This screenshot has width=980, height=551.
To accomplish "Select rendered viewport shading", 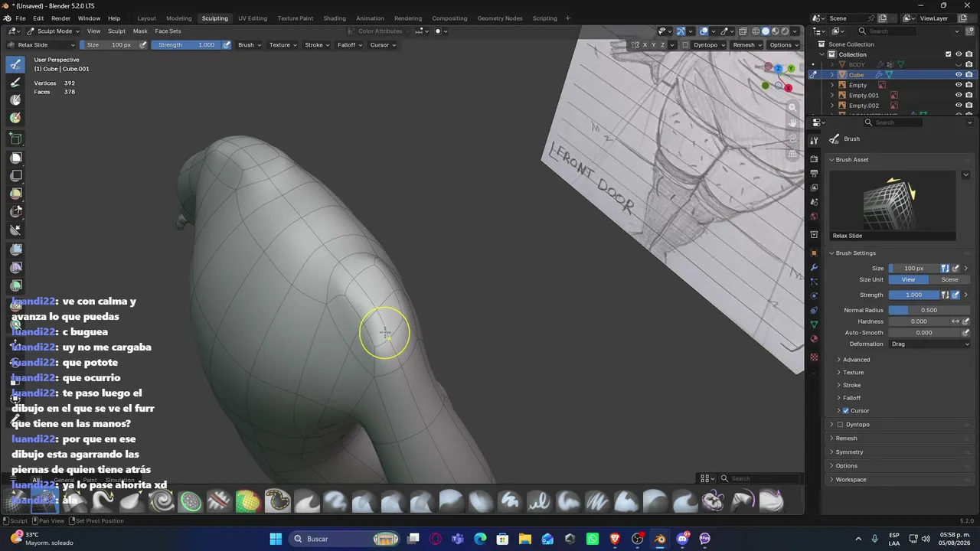I will 785,31.
